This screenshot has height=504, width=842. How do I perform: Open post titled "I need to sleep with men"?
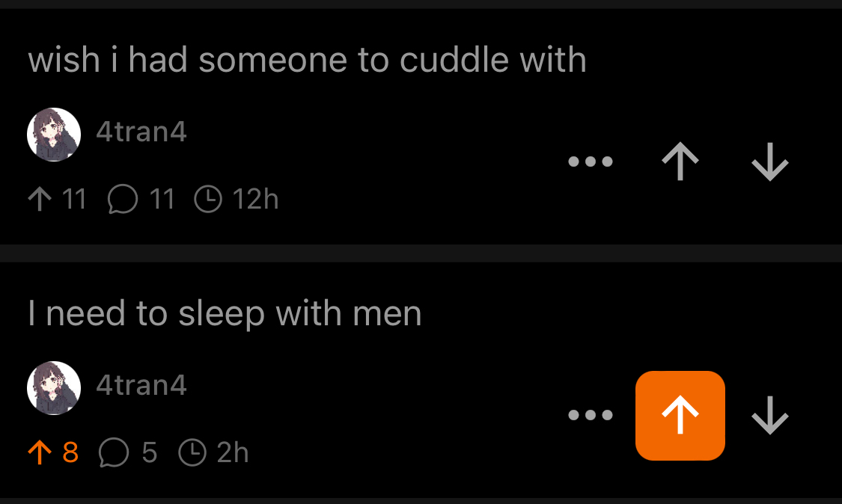click(225, 313)
